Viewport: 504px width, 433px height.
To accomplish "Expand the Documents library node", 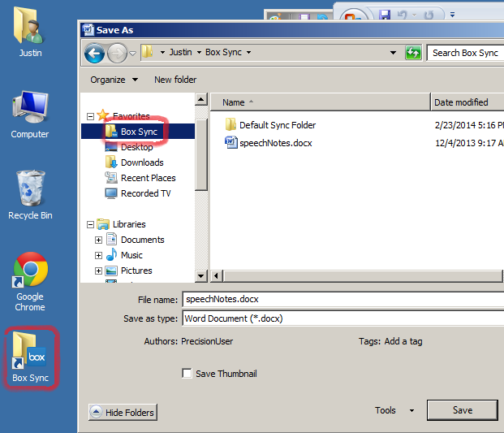I will coord(99,240).
